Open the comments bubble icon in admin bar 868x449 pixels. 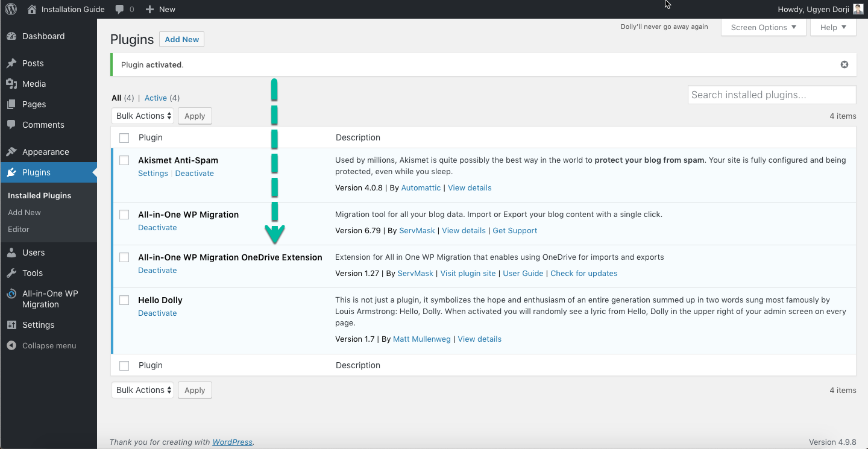coord(120,9)
